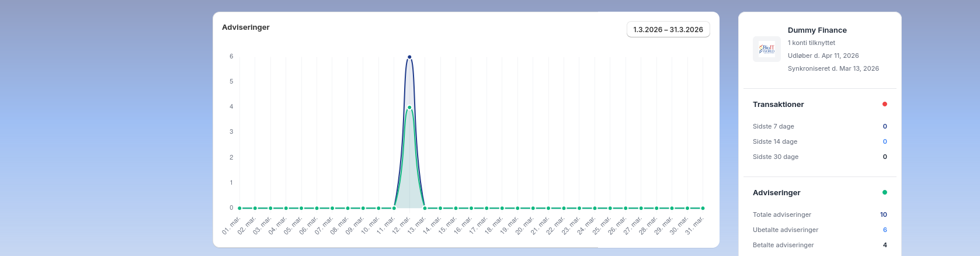980x256 pixels.
Task: Click the Dummy Finance bank logo
Action: [767, 49]
